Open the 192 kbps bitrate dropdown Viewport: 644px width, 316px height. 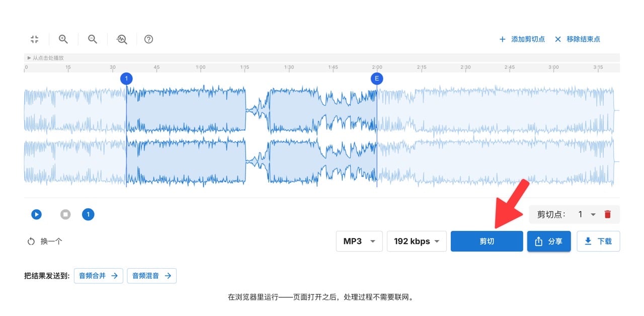pyautogui.click(x=417, y=241)
